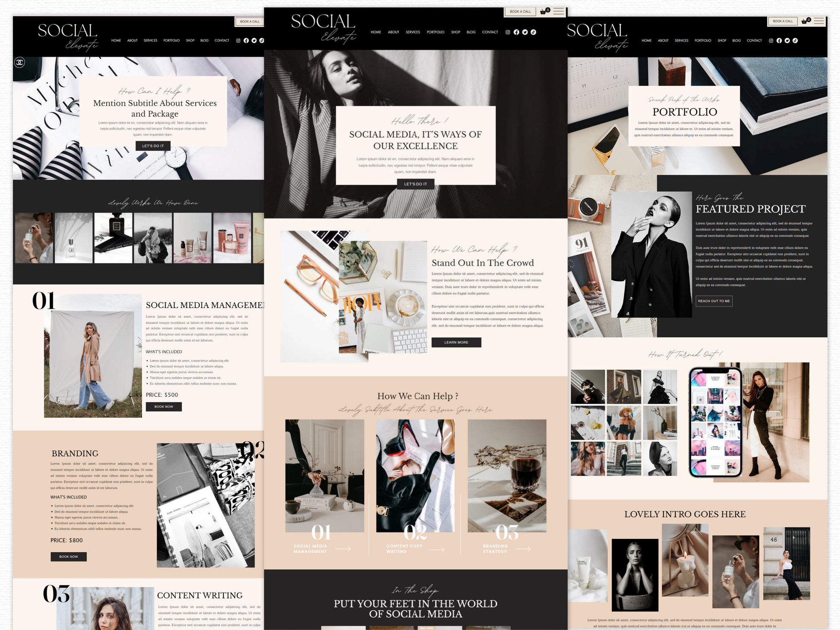
Task: Click the Instagram icon in navigation
Action: (507, 32)
